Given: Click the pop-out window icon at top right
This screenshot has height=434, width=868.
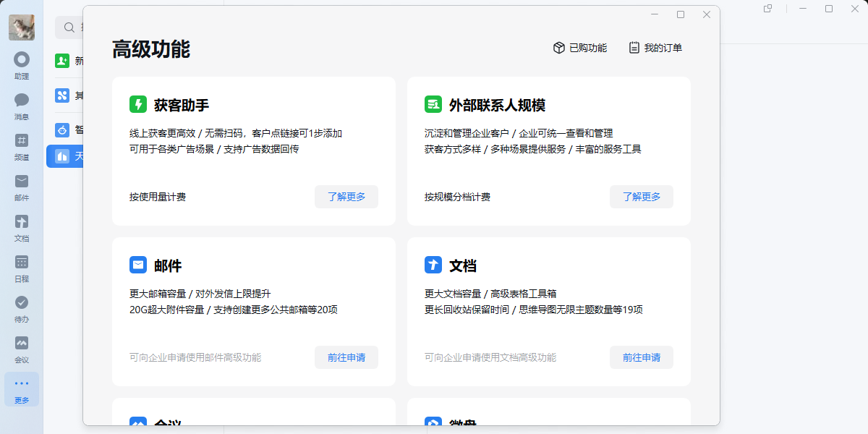Looking at the screenshot, I should tap(768, 9).
